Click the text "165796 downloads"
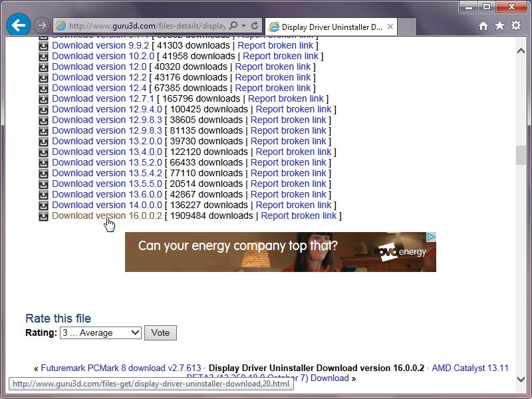 pos(201,98)
